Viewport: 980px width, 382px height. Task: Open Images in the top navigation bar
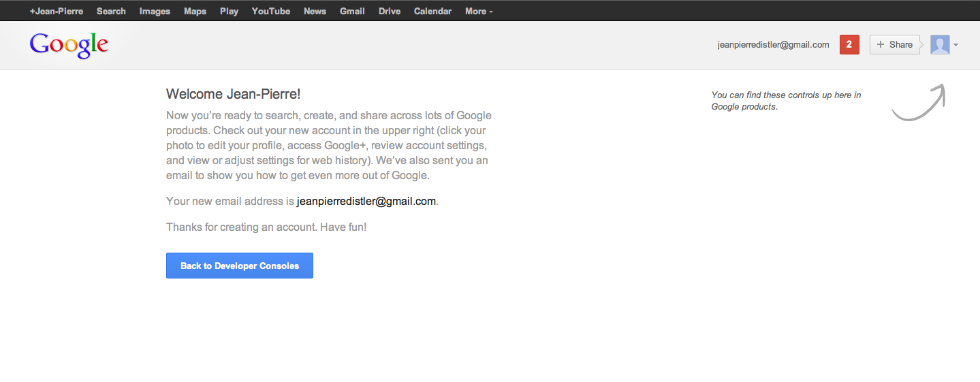[x=155, y=11]
